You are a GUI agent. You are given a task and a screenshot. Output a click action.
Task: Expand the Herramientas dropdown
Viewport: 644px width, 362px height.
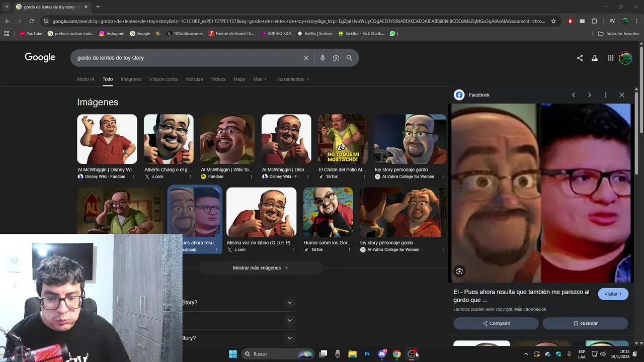[x=292, y=79]
